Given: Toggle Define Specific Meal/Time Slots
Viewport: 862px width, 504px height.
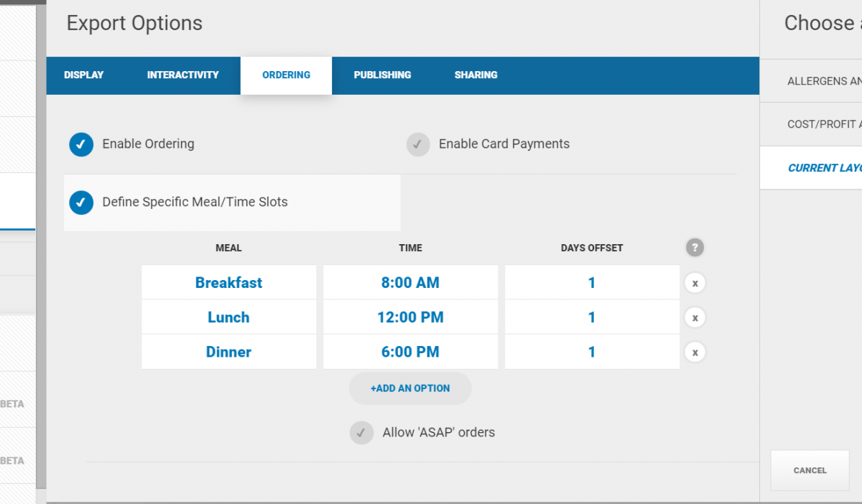Looking at the screenshot, I should 81,202.
